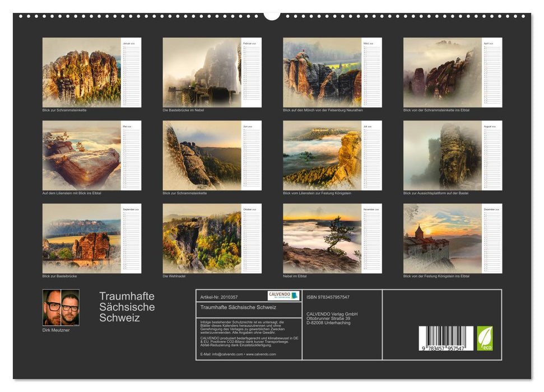Click the April Elbtal view thumbnail
The width and height of the screenshot is (544, 392).
pos(443,72)
